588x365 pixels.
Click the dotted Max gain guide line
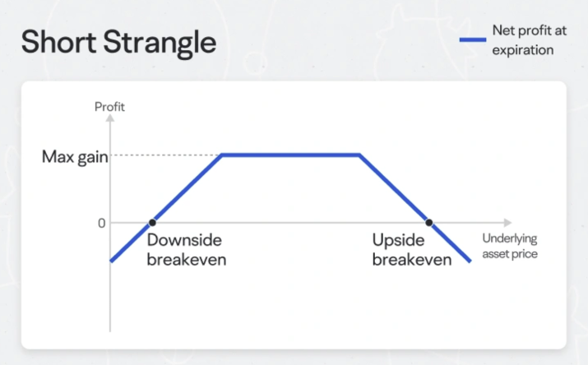[x=165, y=155]
